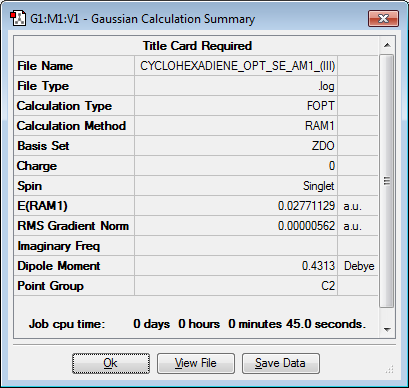409x388 pixels.
Task: Select the Point Group C2 cell
Action: point(236,286)
